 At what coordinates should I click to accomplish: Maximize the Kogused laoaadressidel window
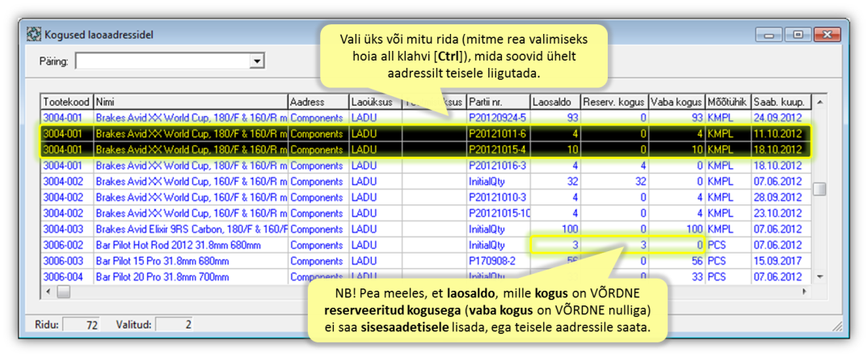click(x=798, y=34)
